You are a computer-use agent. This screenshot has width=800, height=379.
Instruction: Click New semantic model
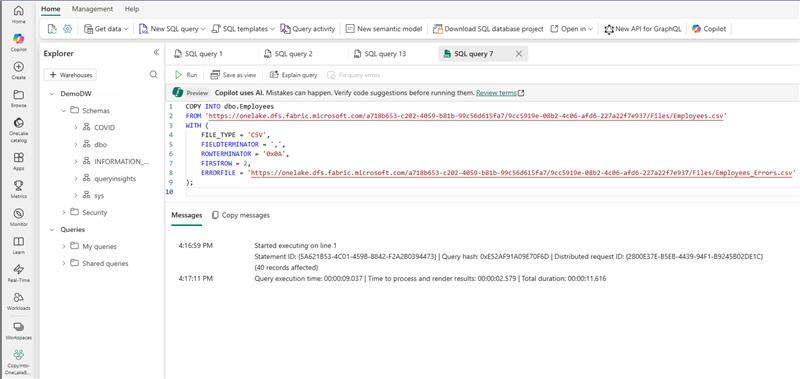point(384,29)
